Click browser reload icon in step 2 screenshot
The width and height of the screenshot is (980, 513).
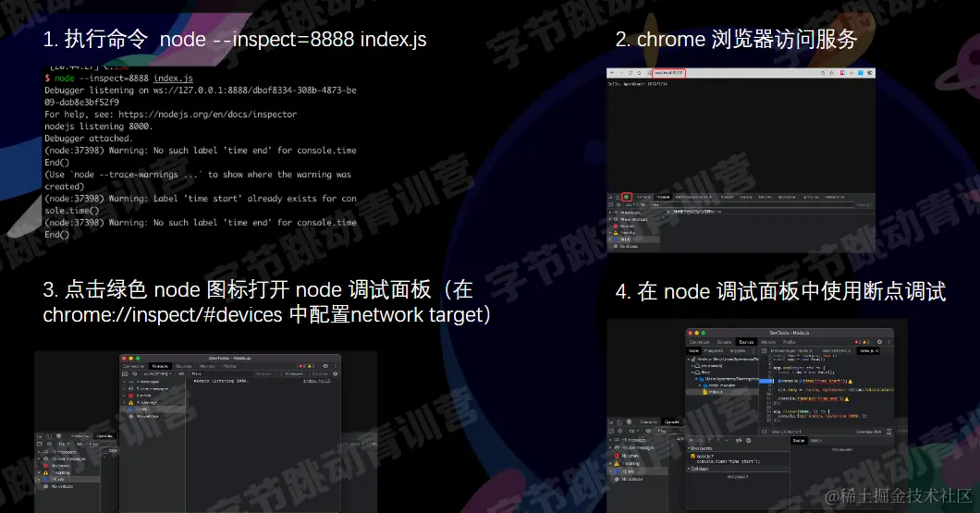[x=630, y=73]
